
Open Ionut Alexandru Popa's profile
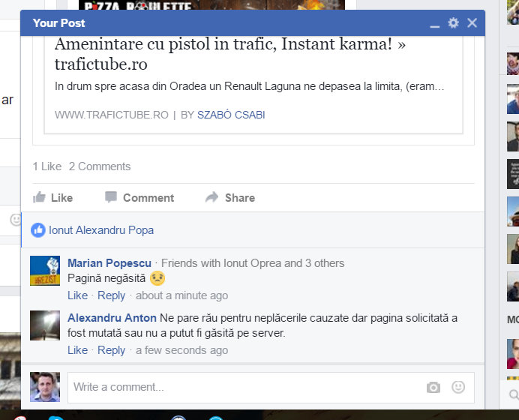coord(101,230)
